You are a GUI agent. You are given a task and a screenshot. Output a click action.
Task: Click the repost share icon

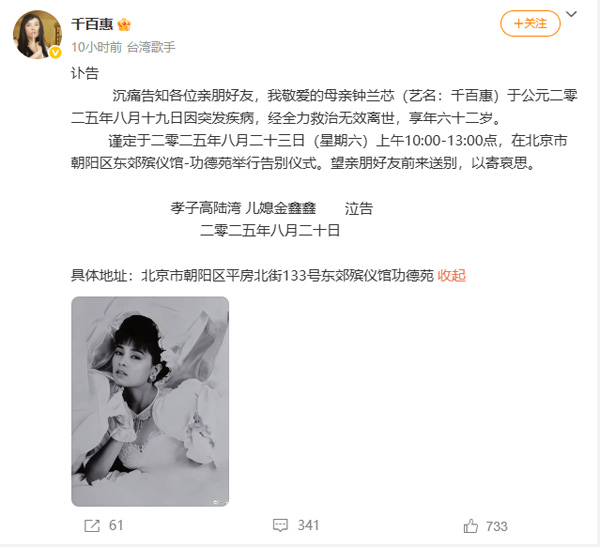click(92, 526)
